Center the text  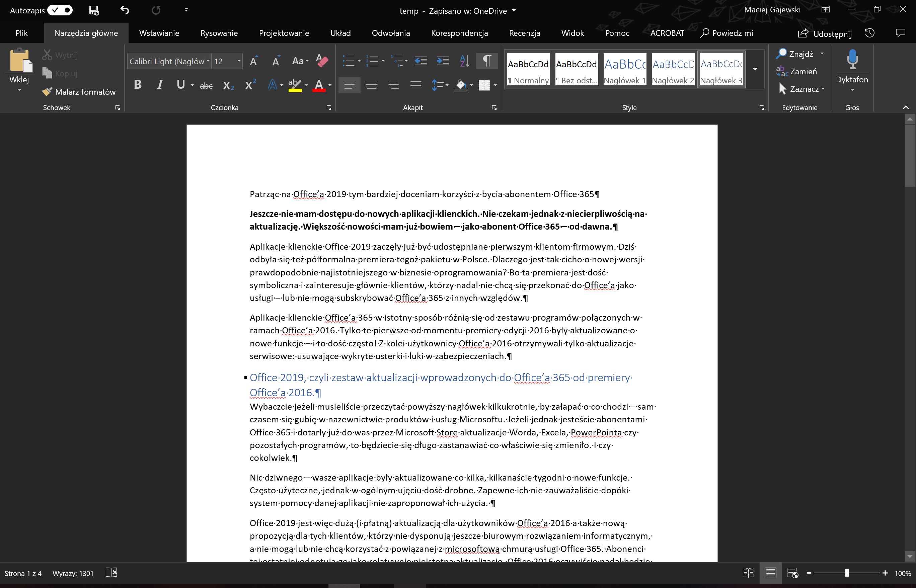371,85
